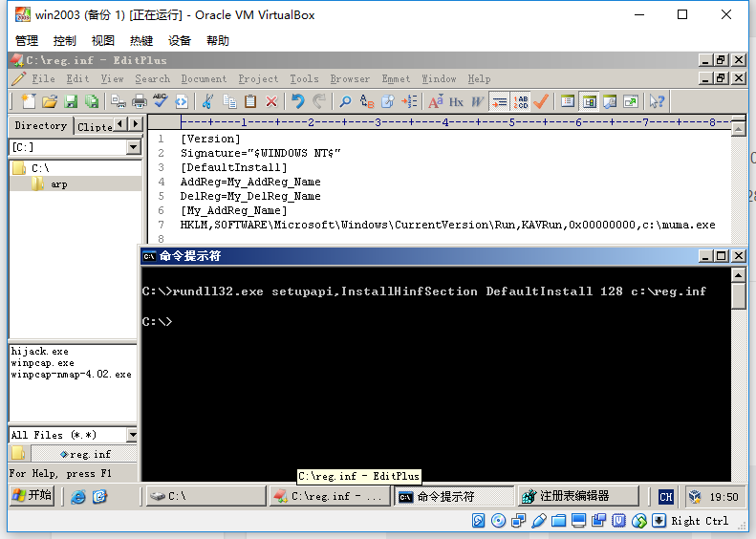Viewport: 756px width, 539px height.
Task: Open Find with the magnifier icon
Action: pos(345,101)
